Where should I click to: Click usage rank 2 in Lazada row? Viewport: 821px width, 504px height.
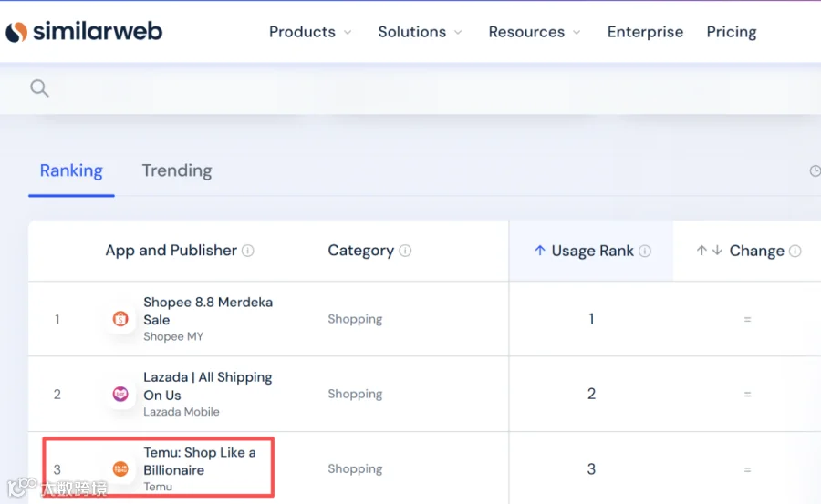pos(591,394)
